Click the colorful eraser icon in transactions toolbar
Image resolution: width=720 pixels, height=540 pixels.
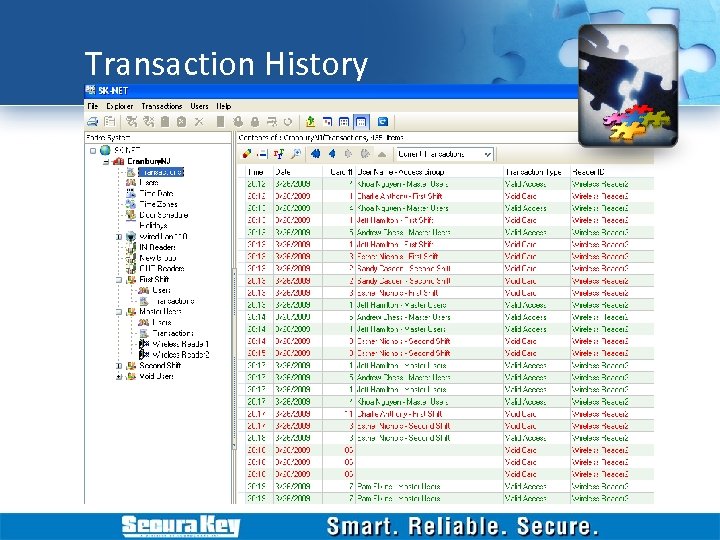pyautogui.click(x=247, y=154)
